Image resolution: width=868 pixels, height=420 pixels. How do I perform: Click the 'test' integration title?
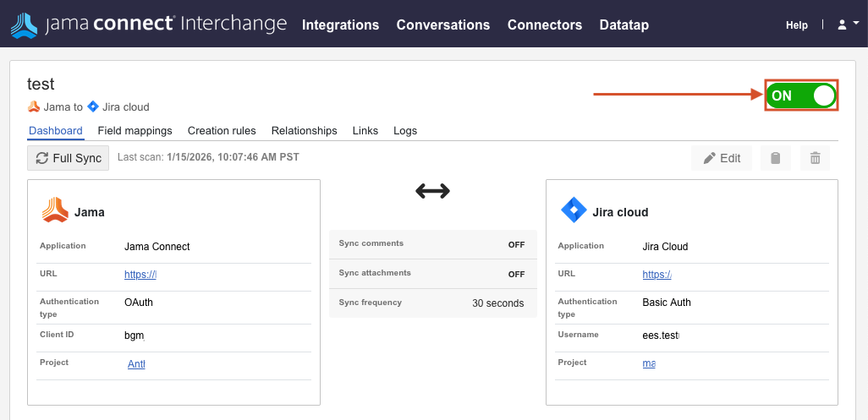point(41,84)
